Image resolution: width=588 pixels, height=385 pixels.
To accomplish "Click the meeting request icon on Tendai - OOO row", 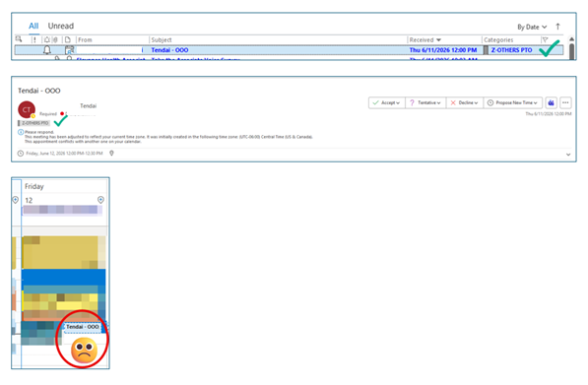I will (x=69, y=50).
